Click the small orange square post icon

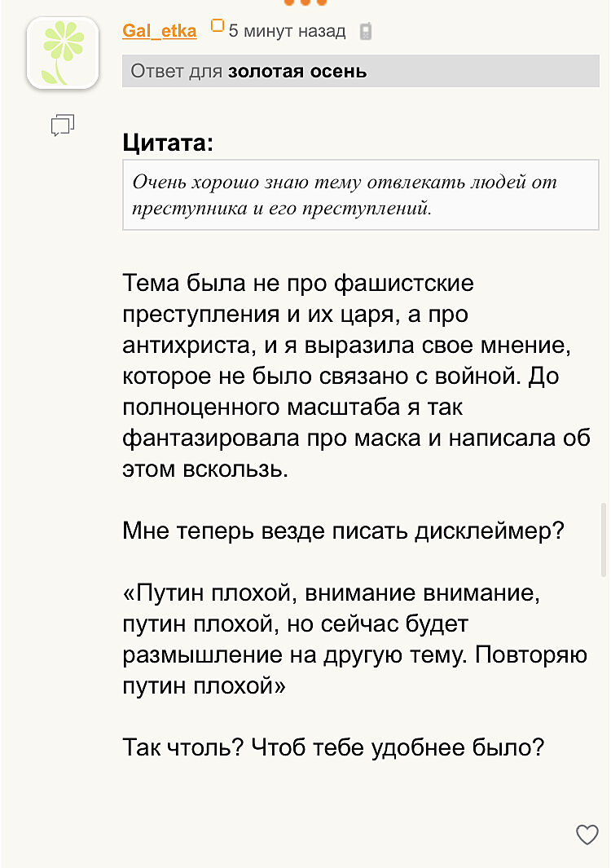[x=217, y=27]
